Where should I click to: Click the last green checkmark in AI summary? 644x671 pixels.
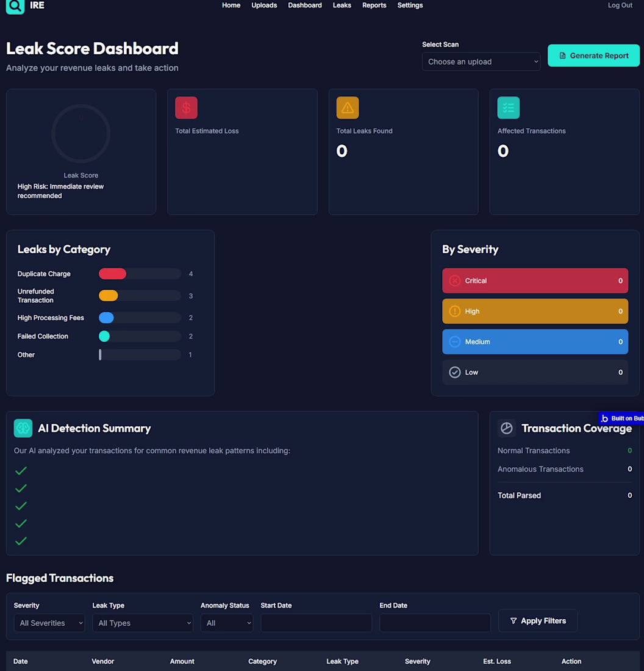pos(21,541)
